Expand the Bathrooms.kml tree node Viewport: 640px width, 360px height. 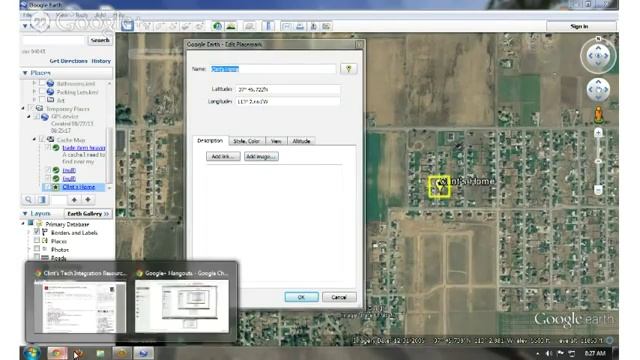tap(34, 83)
